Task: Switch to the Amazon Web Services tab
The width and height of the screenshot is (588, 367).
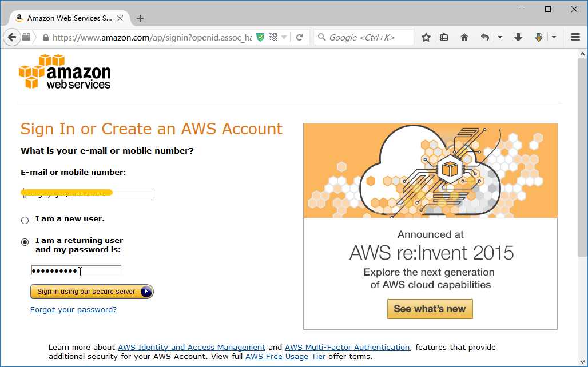Action: point(69,18)
